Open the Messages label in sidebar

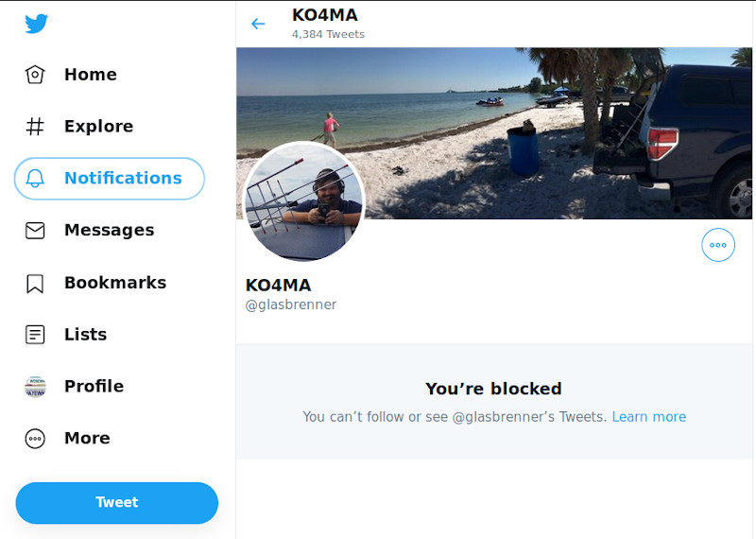[x=109, y=231]
